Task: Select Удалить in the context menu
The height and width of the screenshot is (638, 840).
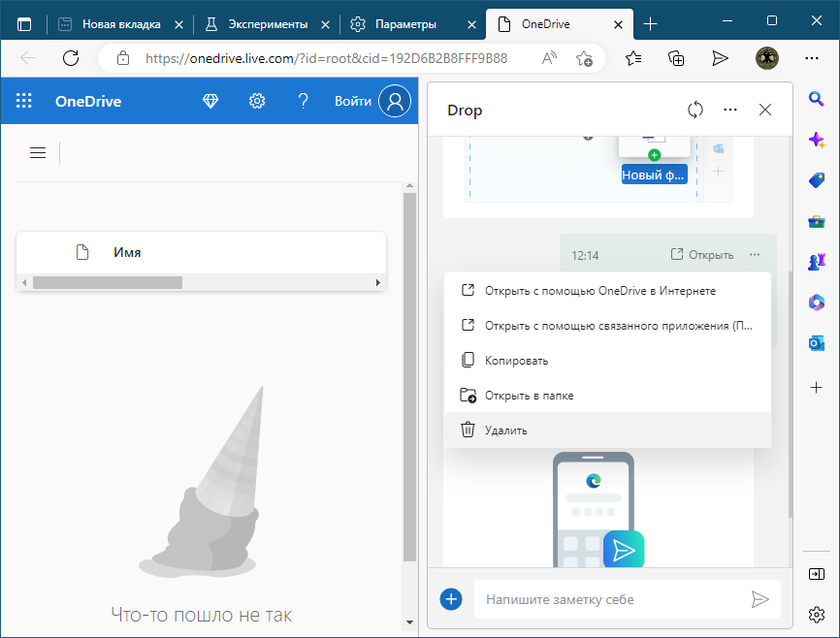Action: (607, 431)
